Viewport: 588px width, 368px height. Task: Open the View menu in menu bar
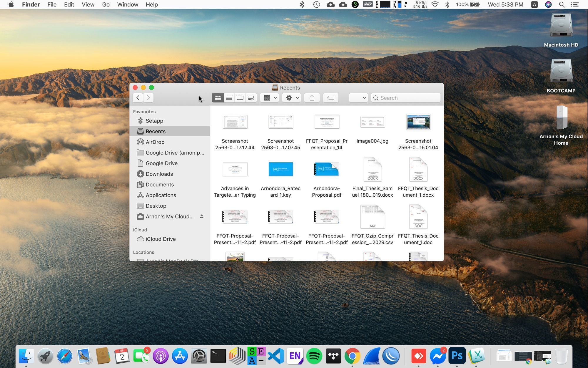pyautogui.click(x=88, y=4)
